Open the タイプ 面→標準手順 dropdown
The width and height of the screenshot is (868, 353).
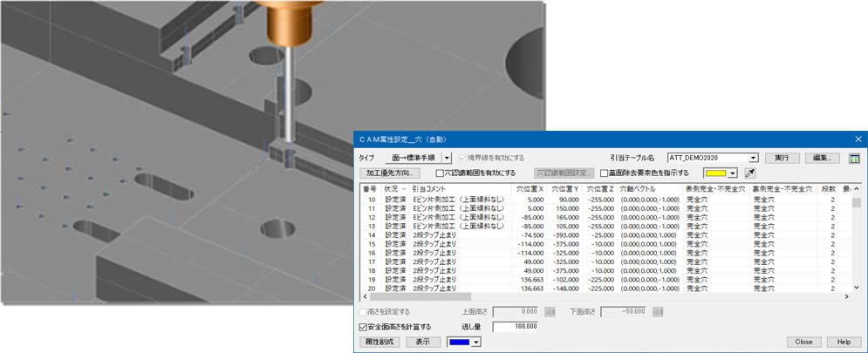tap(447, 158)
